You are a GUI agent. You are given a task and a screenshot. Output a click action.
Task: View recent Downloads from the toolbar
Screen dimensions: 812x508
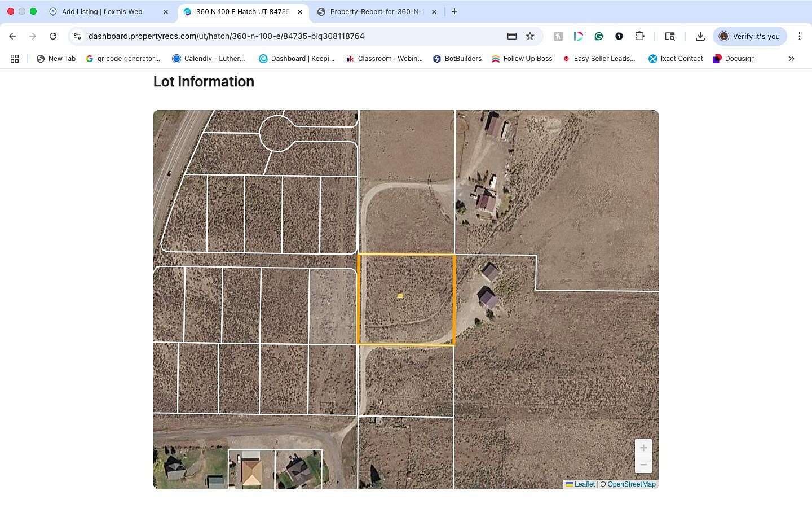pyautogui.click(x=700, y=36)
